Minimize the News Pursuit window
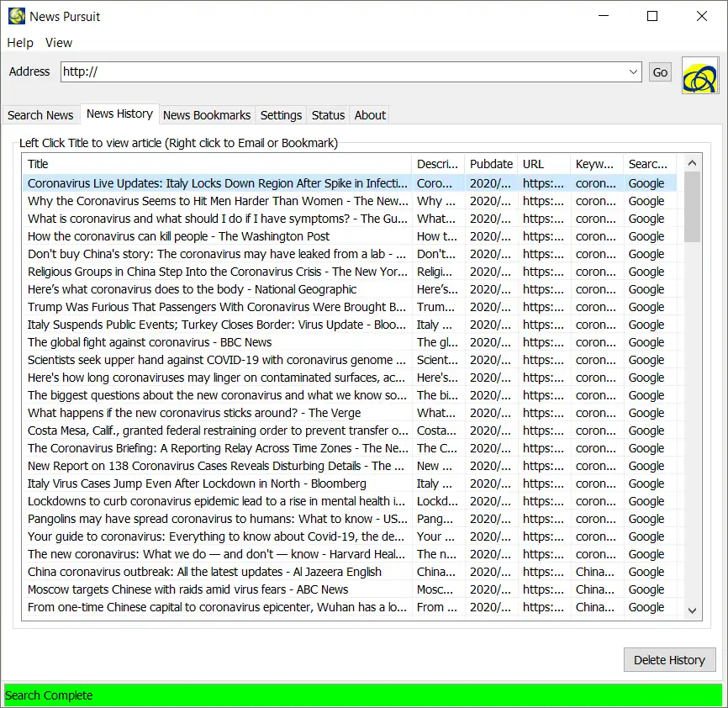 603,16
